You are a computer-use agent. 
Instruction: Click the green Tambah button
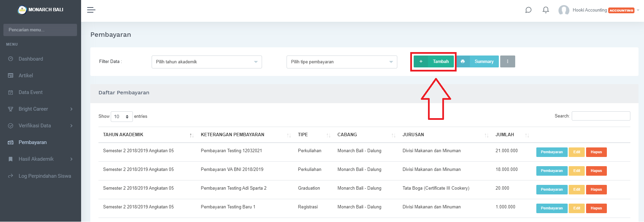coord(434,62)
